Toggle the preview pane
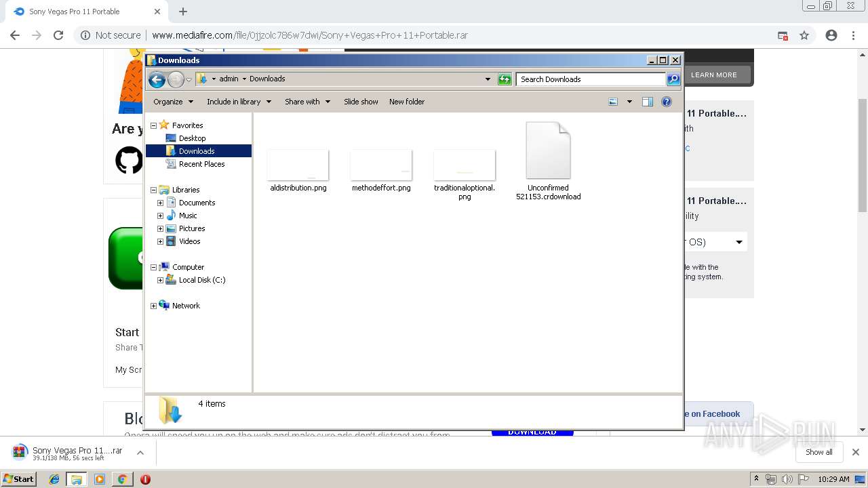The width and height of the screenshot is (868, 488). [648, 102]
